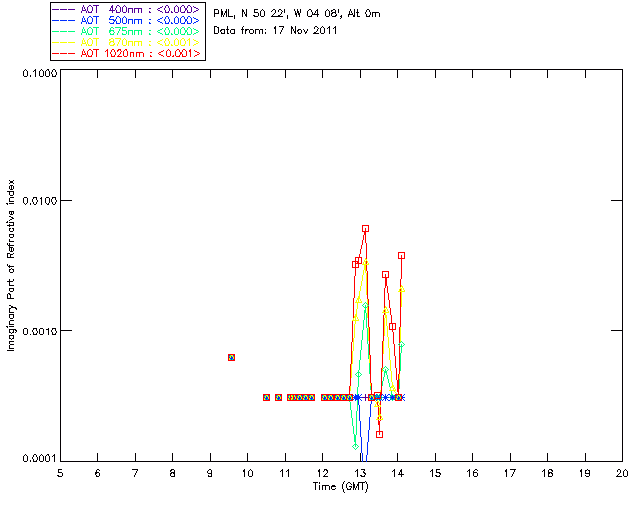
Task: Click the yellow triangle marker at the peak just past 13 GMT
Action: (366, 263)
